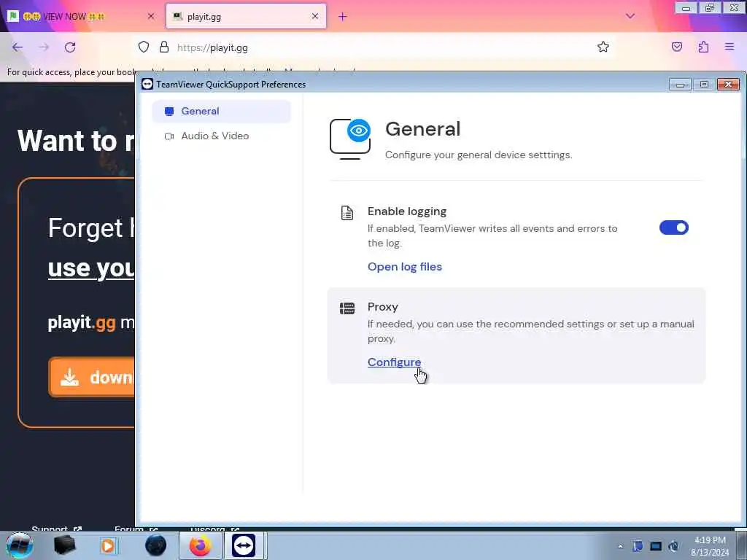
Task: Open the dark globe taskbar icon
Action: pyautogui.click(x=156, y=545)
